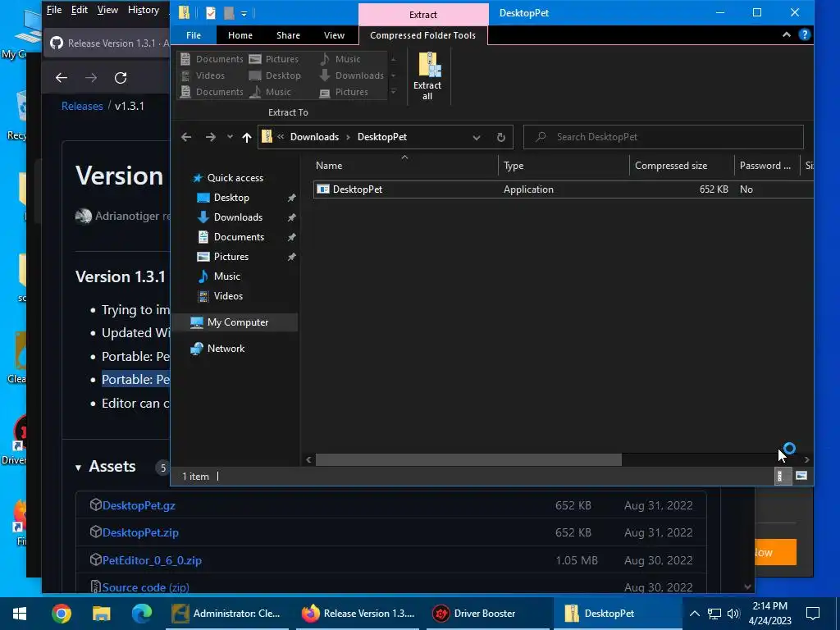Show hidden system tray icons

[694, 614]
